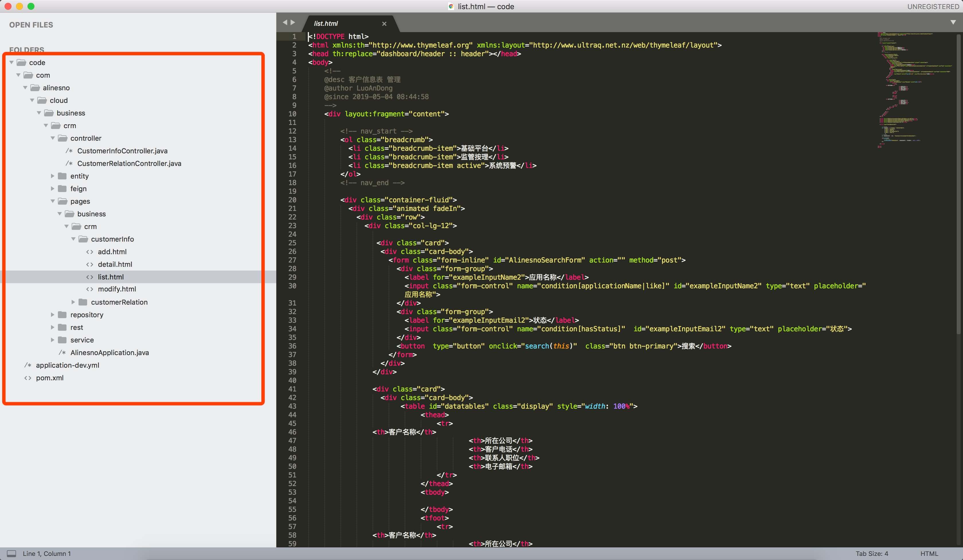
Task: Switch to the list.html tab
Action: pyautogui.click(x=326, y=24)
